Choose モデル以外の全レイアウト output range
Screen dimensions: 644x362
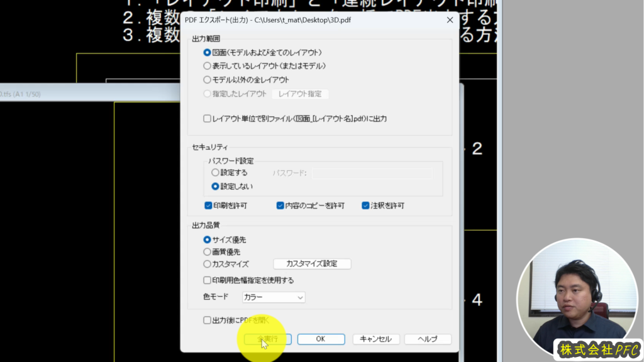pos(207,80)
